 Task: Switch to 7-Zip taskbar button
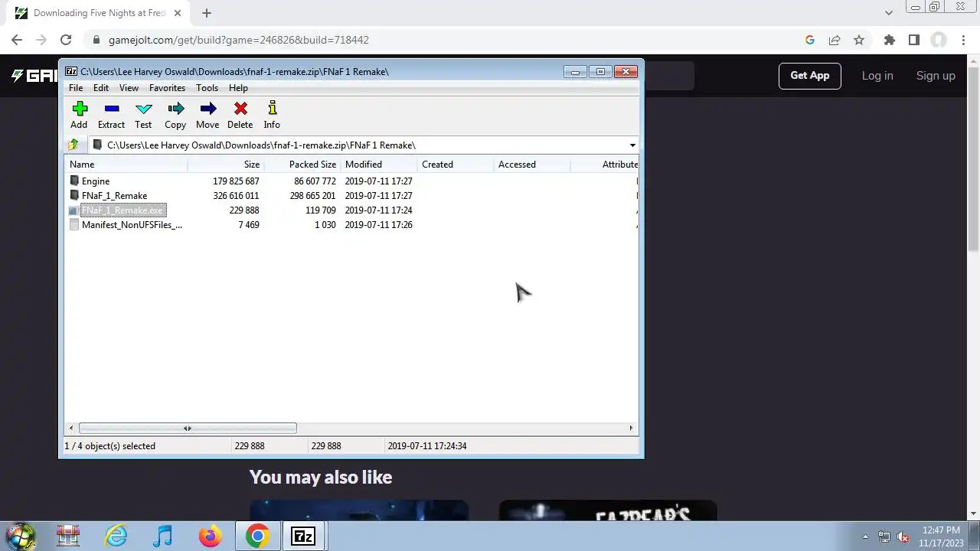coord(304,536)
